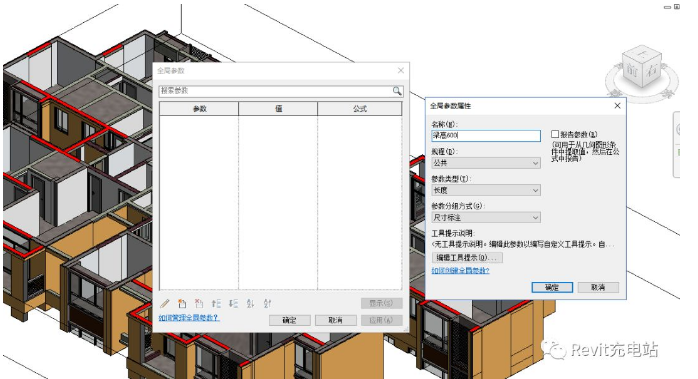
Task: Close the 全局参数属性 dialog
Action: coord(617,106)
